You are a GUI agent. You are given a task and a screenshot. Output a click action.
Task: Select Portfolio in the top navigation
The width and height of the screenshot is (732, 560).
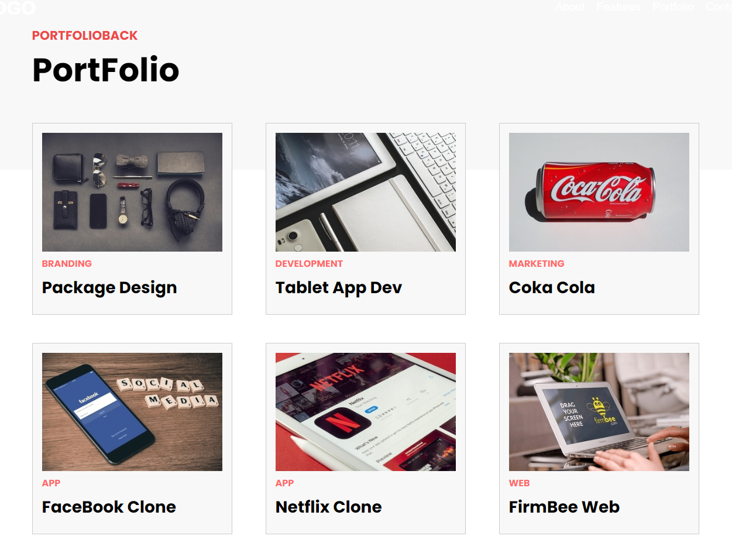point(673,7)
